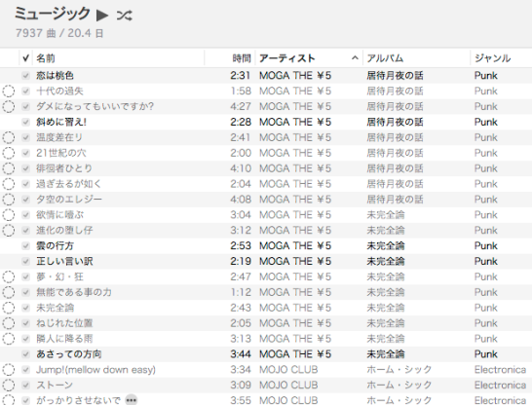
Task: Uncheck the ダメになってもいいですか? checkbox
Action: click(x=25, y=107)
